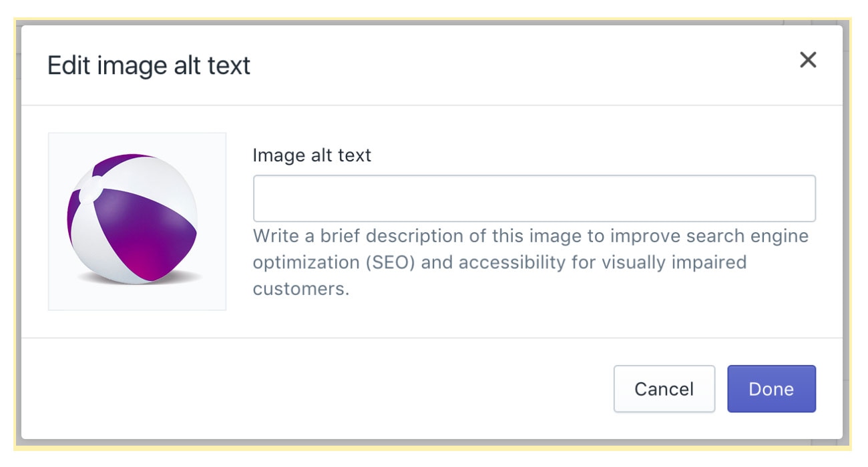Screen dimensions: 868x467
Task: Dismiss the dialog using the white Cancel button
Action: (x=664, y=389)
